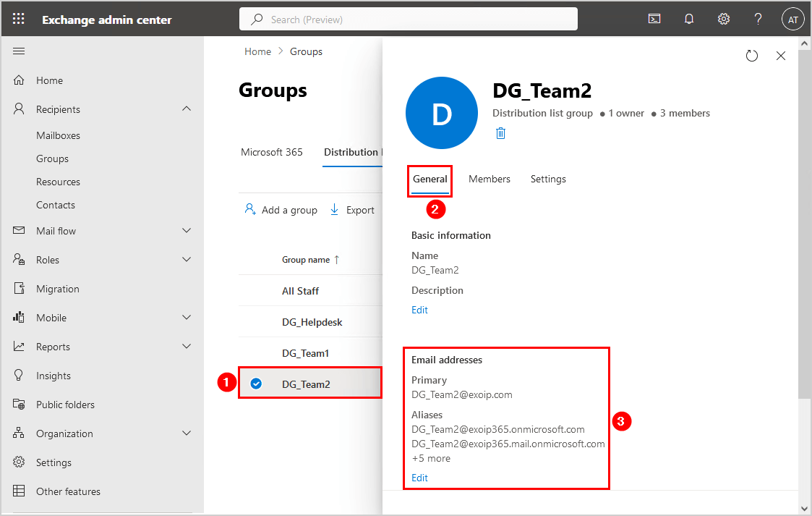The width and height of the screenshot is (812, 516).
Task: Open the AT account avatar menu
Action: coord(792,19)
